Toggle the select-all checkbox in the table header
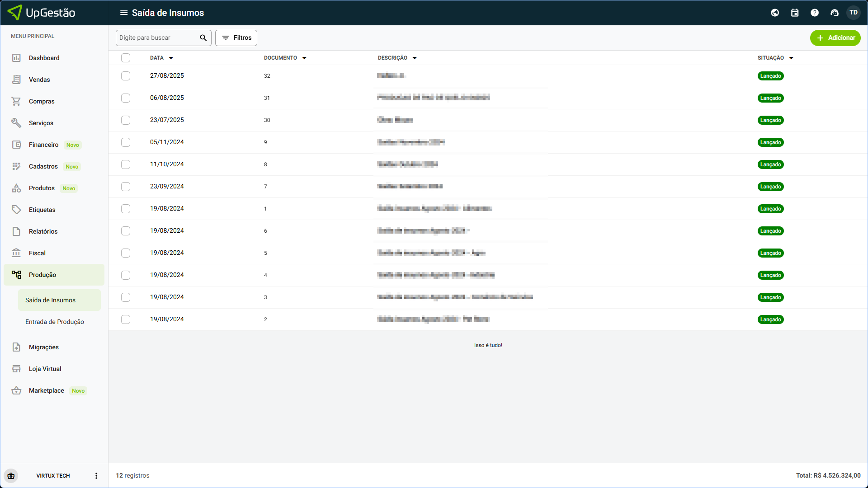Viewport: 868px width, 488px height. pyautogui.click(x=126, y=58)
